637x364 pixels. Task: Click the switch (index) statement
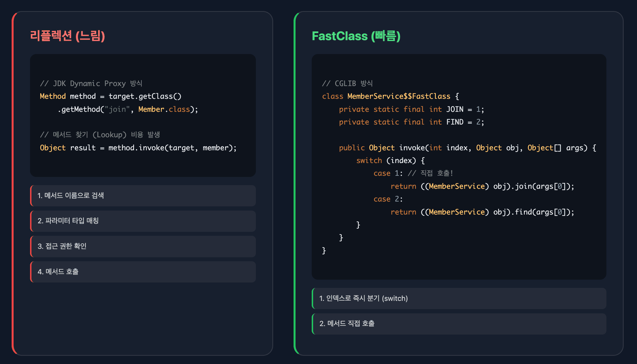click(390, 160)
